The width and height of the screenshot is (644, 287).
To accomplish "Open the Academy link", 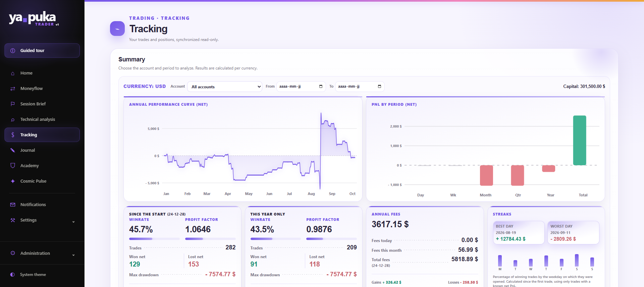I will [42, 166].
